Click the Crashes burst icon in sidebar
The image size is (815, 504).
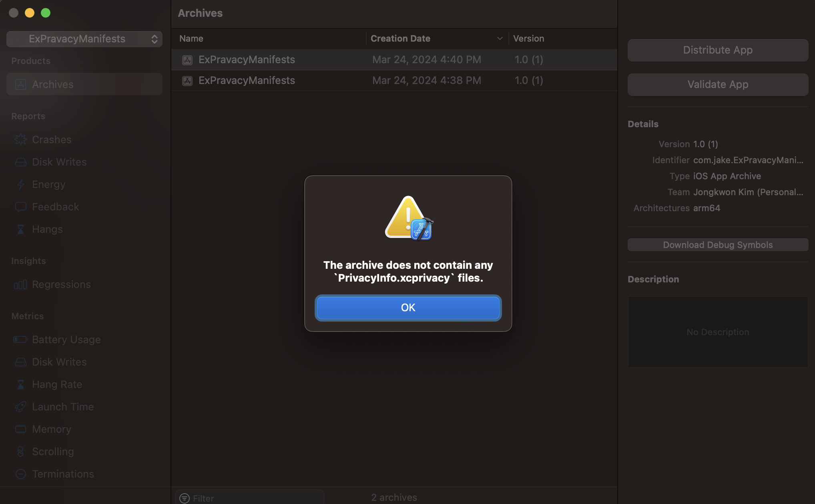coord(20,140)
